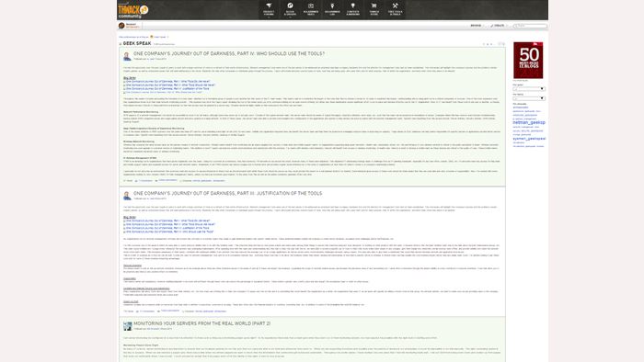Open 'Monitoring Your Servers From the Real World' post
Viewport: 644px width, 362px height.
201,324
